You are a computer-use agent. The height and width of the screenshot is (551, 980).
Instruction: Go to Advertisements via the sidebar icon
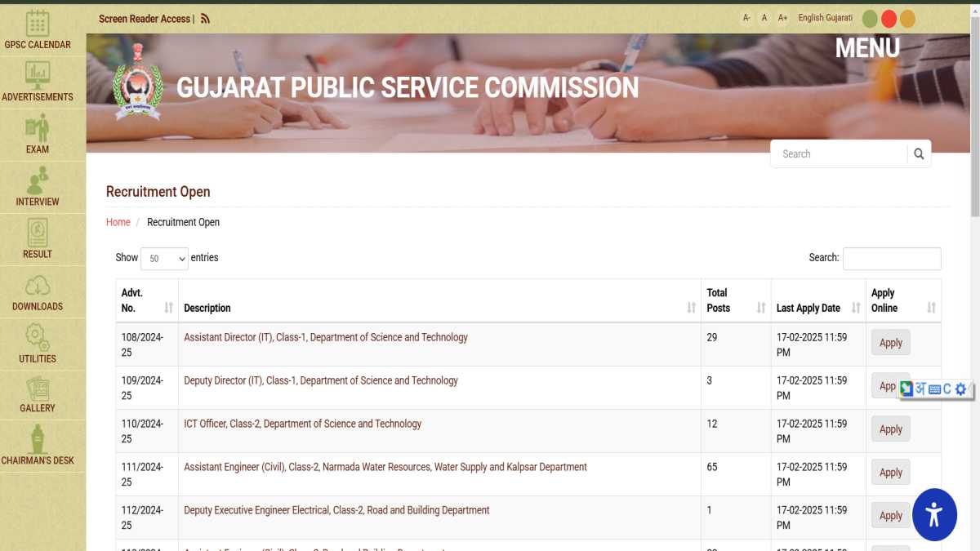tap(38, 75)
